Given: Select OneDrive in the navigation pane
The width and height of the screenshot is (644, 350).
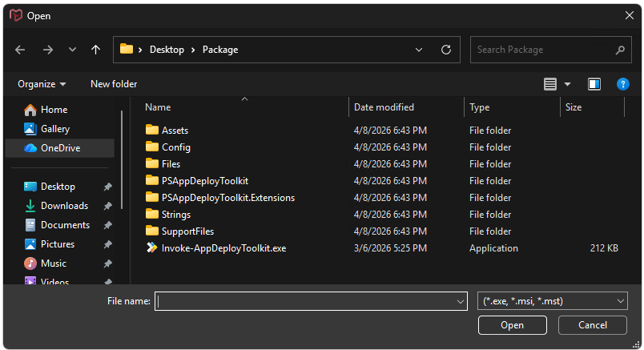Looking at the screenshot, I should (x=60, y=148).
